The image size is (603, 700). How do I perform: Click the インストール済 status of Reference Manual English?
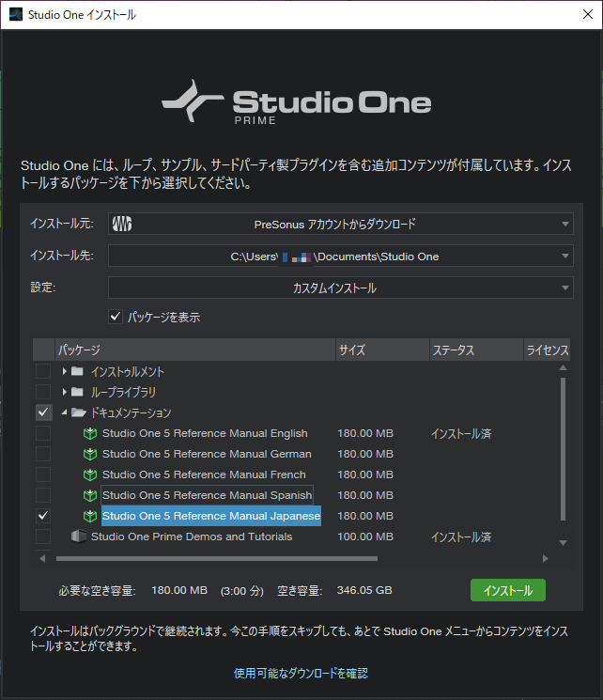coord(461,433)
